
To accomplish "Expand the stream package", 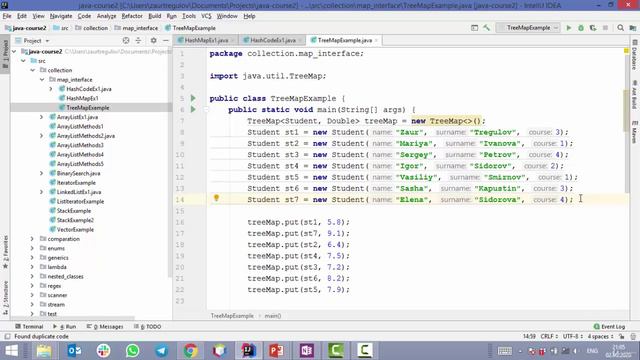I will pos(32,304).
